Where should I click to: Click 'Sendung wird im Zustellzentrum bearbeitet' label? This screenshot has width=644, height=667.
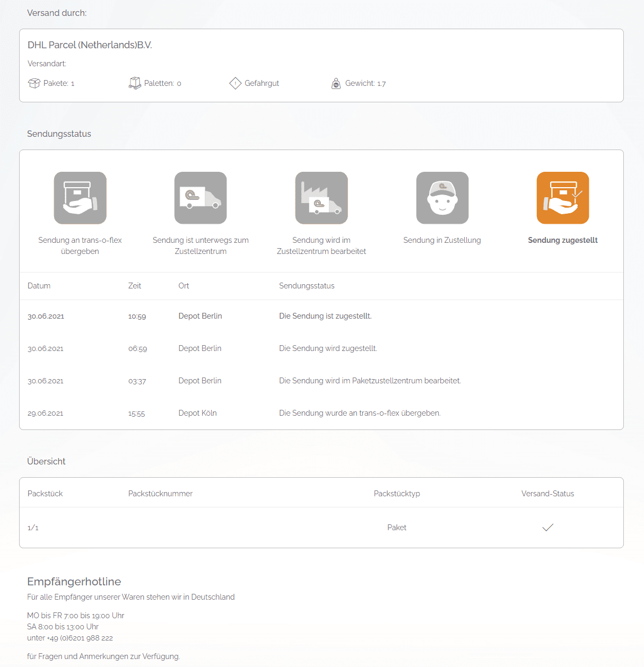point(321,245)
